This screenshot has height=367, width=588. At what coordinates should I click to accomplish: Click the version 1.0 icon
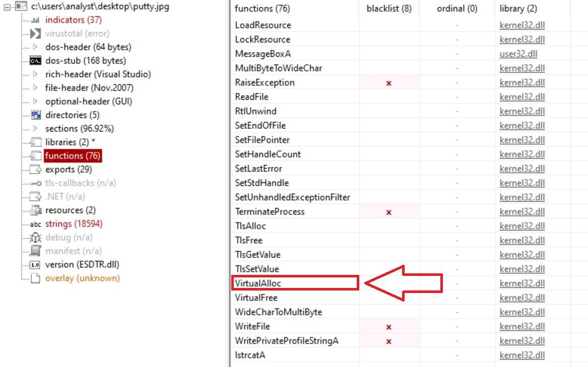click(35, 265)
